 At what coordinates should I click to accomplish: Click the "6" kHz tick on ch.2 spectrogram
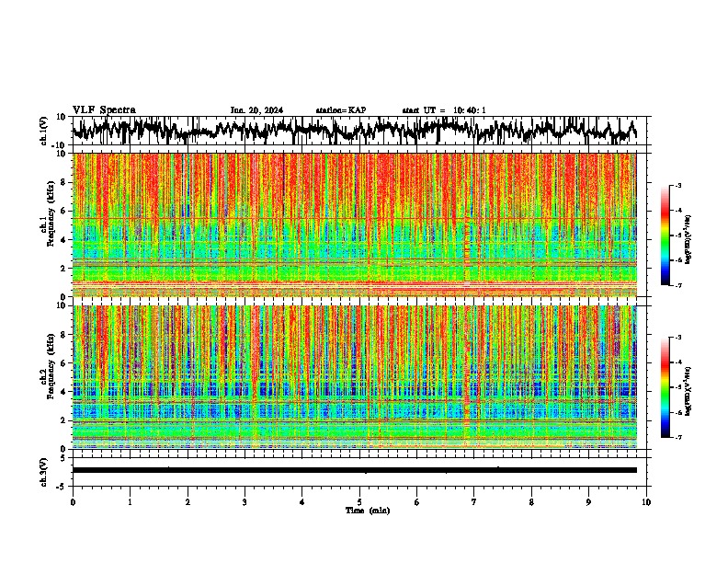64,363
